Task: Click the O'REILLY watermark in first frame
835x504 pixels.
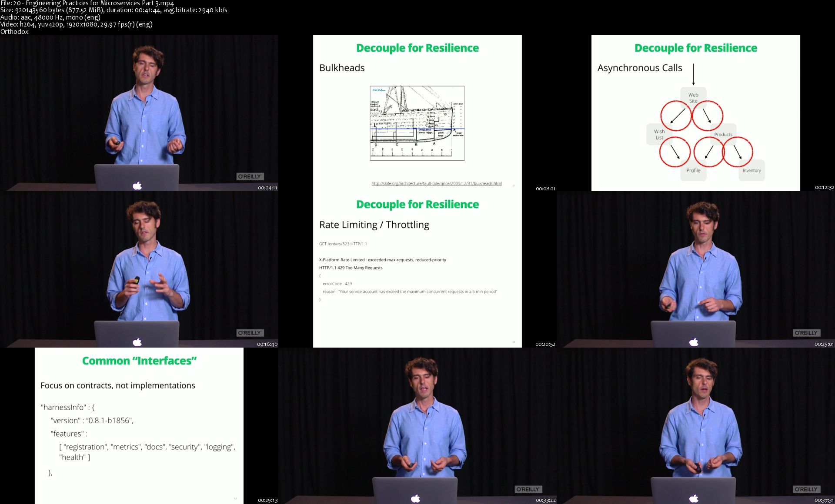Action: pos(250,176)
